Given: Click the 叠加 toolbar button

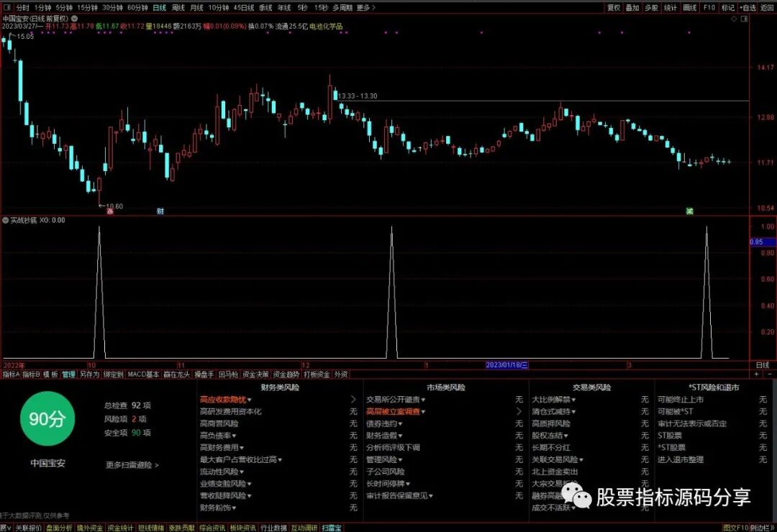Looking at the screenshot, I should (632, 7).
